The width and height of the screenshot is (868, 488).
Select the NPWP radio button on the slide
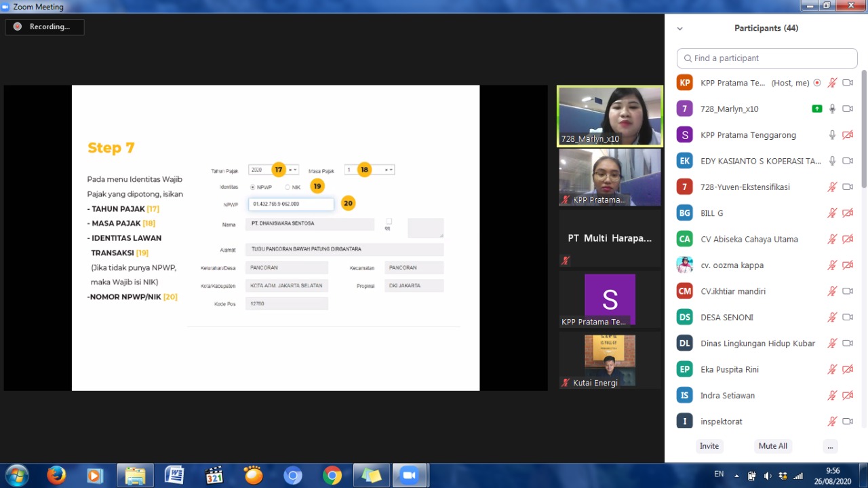pyautogui.click(x=253, y=187)
